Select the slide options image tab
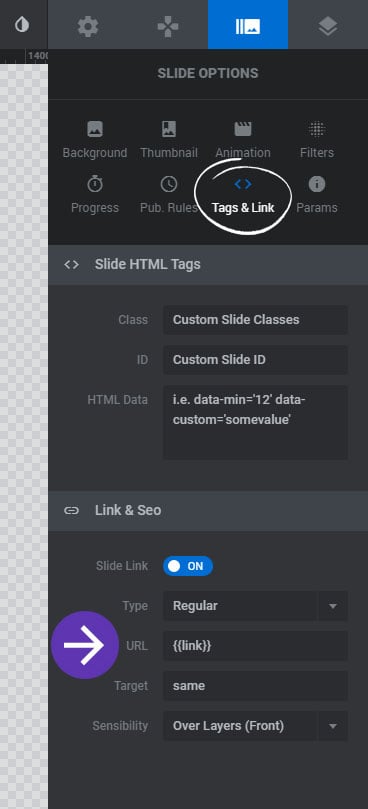Viewport: 368px width, 809px height. click(x=248, y=26)
